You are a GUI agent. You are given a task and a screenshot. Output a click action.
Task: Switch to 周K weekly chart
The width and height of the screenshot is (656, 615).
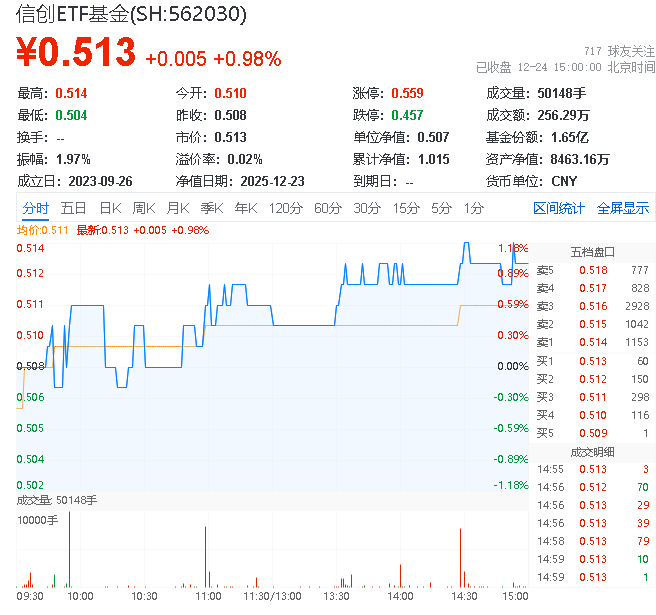(144, 208)
